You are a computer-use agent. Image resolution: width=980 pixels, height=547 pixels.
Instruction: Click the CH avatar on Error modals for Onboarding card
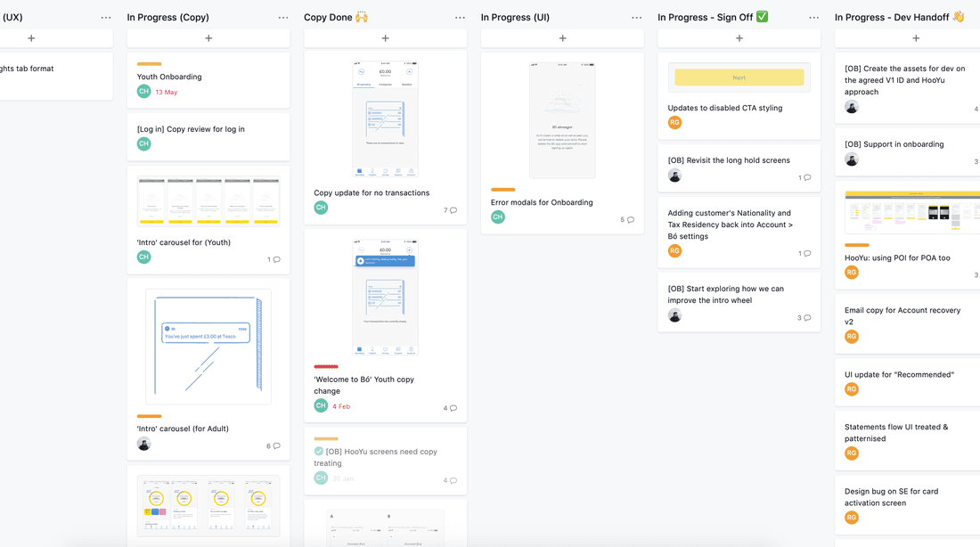coord(497,216)
